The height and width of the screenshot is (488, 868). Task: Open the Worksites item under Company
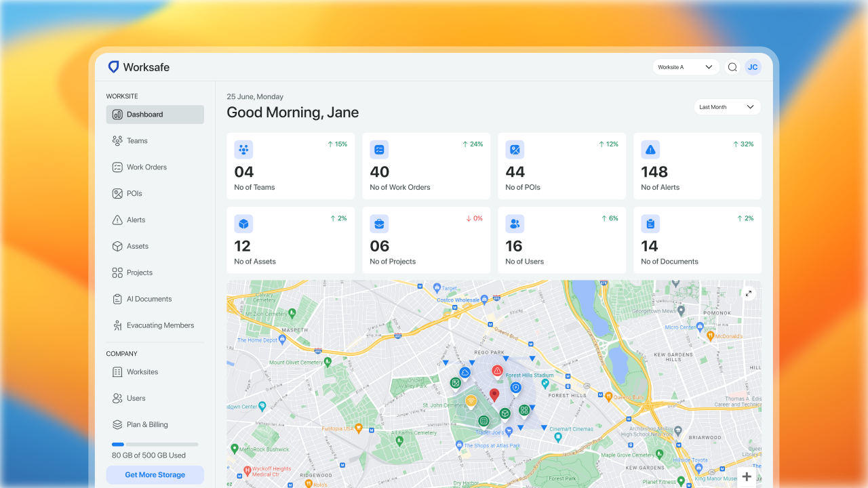coord(141,371)
